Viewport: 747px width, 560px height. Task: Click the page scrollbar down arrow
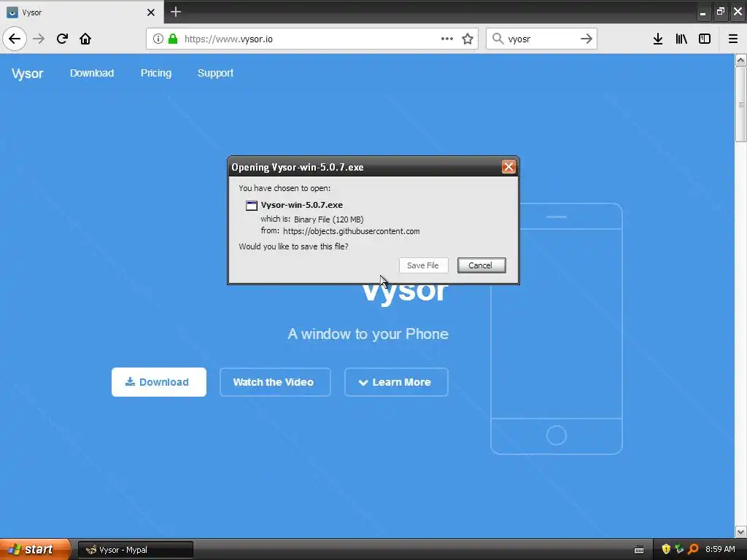740,532
